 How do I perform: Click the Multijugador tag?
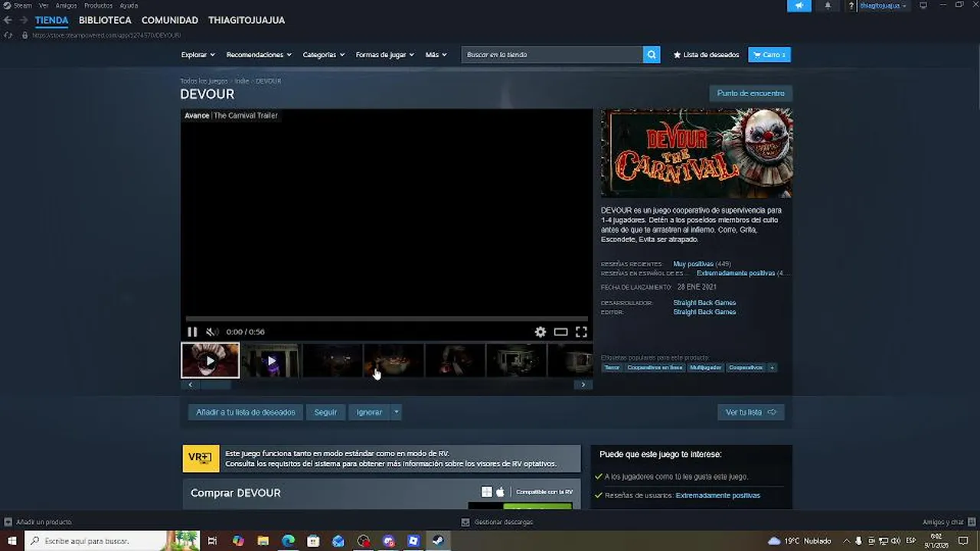pyautogui.click(x=705, y=367)
